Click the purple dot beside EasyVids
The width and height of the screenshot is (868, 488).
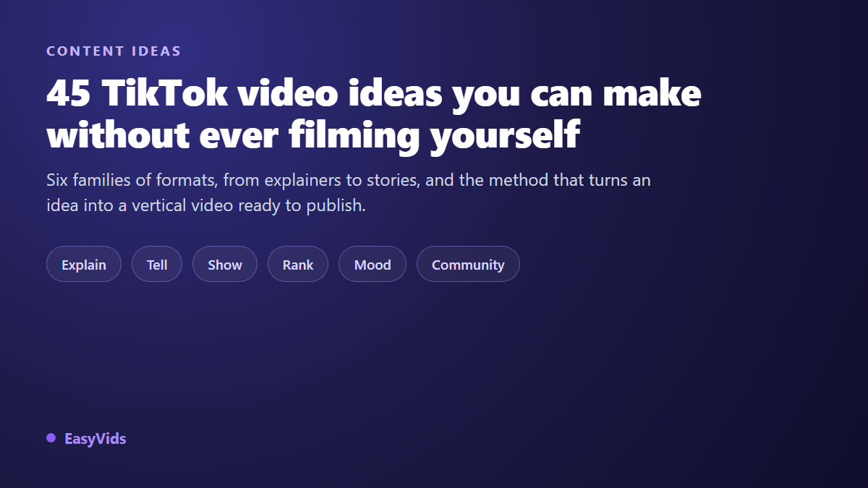pyautogui.click(x=51, y=437)
